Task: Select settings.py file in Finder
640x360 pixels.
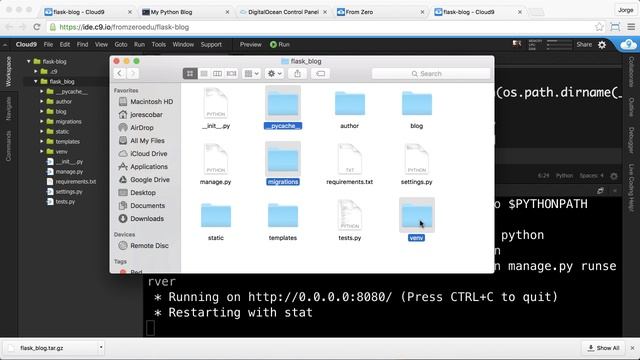Action: pyautogui.click(x=417, y=164)
